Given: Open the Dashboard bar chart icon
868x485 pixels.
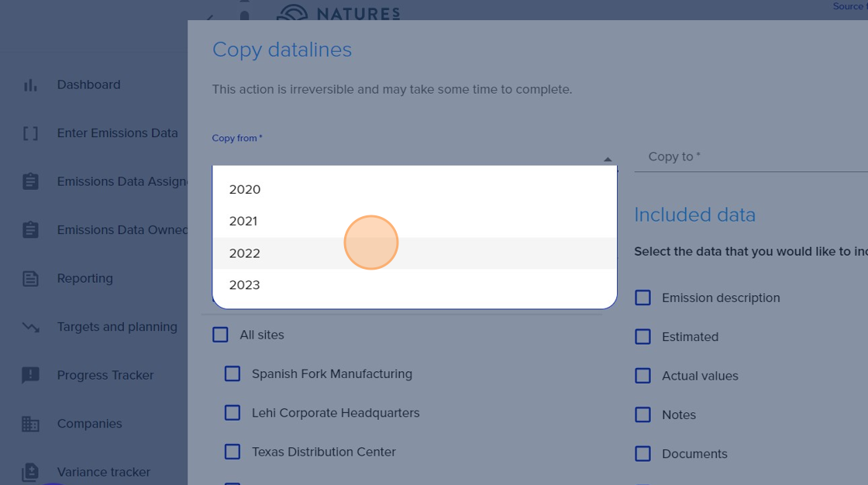Looking at the screenshot, I should (30, 84).
